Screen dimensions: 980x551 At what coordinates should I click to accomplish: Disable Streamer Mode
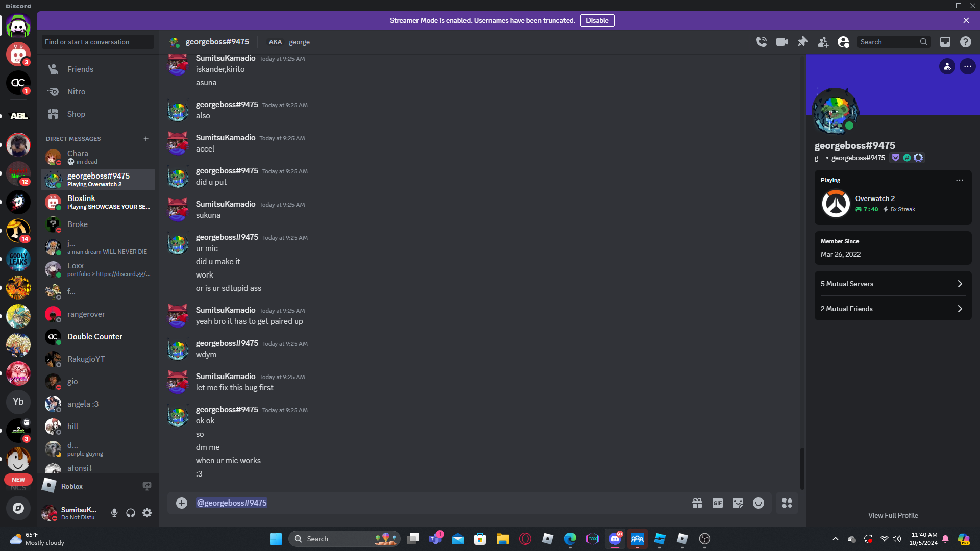point(597,20)
